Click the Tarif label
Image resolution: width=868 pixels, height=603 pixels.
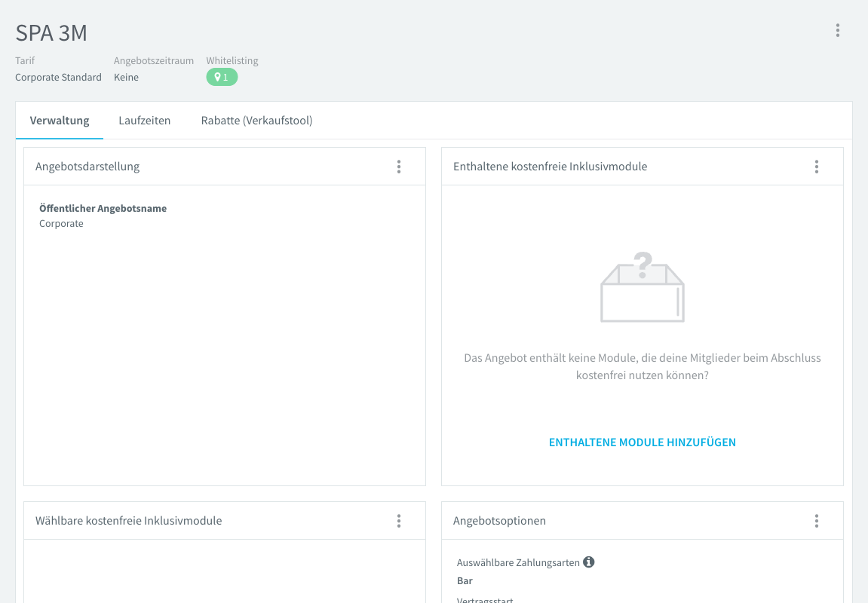[25, 61]
